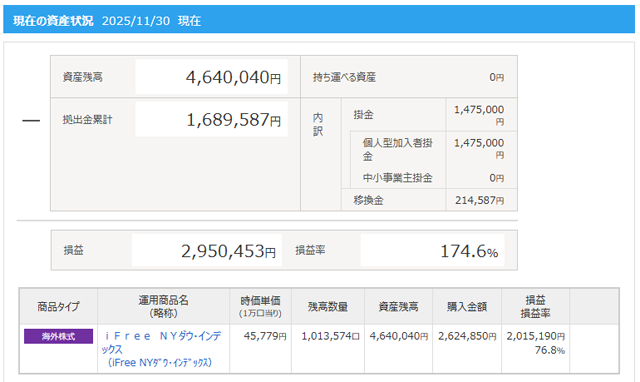640x382 pixels.
Task: Select the 0円 value beside 中小事業主掛金
Action: click(496, 178)
